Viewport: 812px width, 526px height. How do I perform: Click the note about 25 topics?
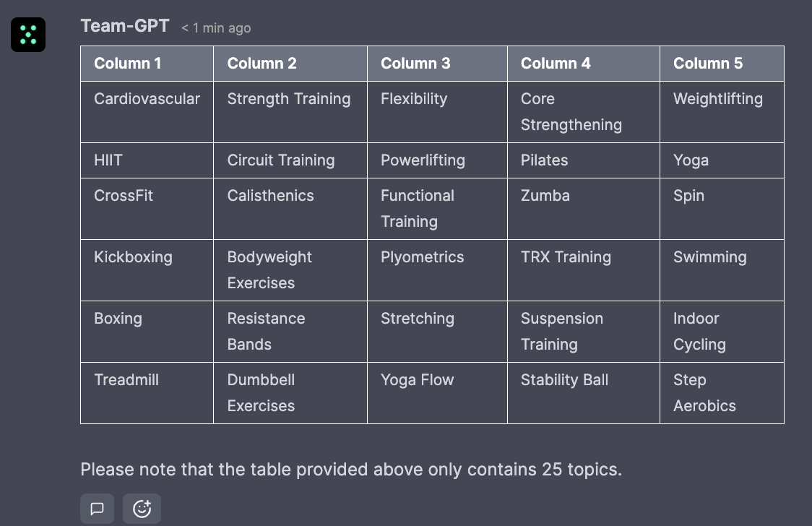pos(351,469)
